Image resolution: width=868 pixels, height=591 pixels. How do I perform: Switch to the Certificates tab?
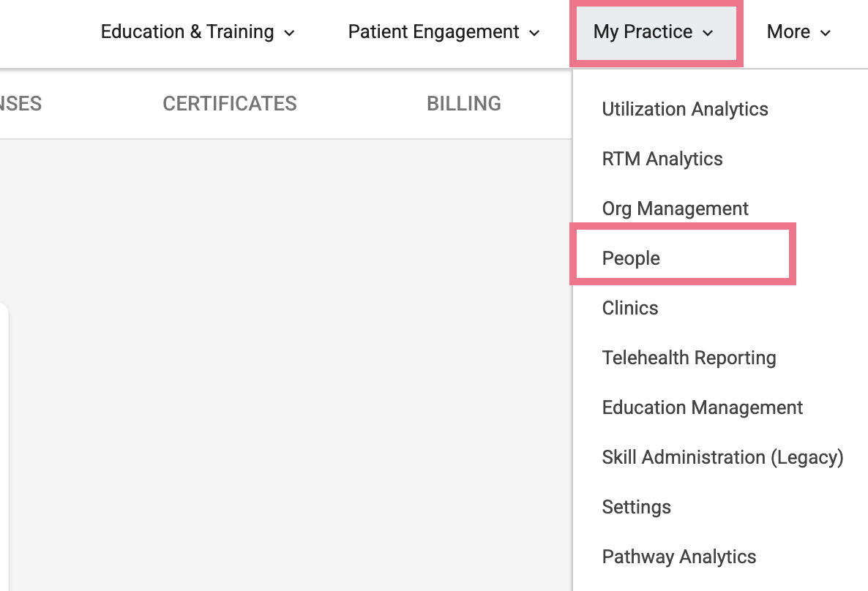point(230,103)
